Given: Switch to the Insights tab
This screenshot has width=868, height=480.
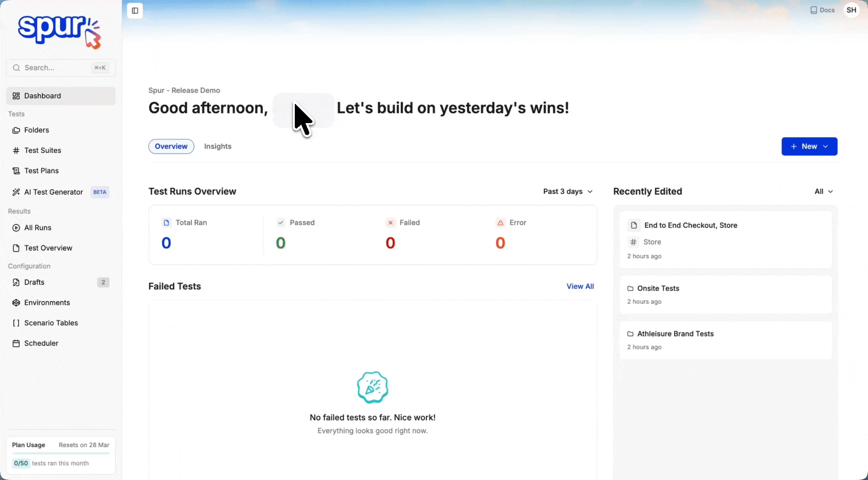Looking at the screenshot, I should click(x=217, y=146).
